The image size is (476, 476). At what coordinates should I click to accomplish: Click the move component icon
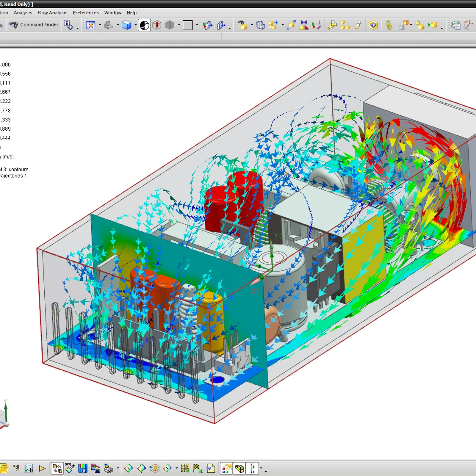point(291,25)
